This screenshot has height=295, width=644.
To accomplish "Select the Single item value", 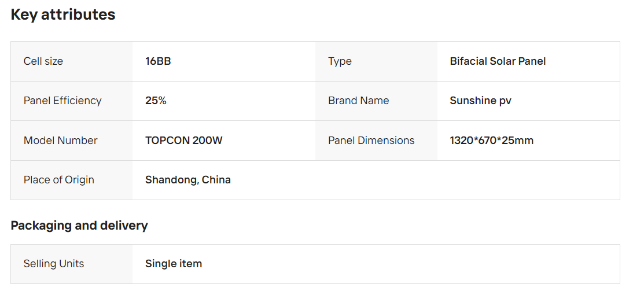I will [x=174, y=264].
